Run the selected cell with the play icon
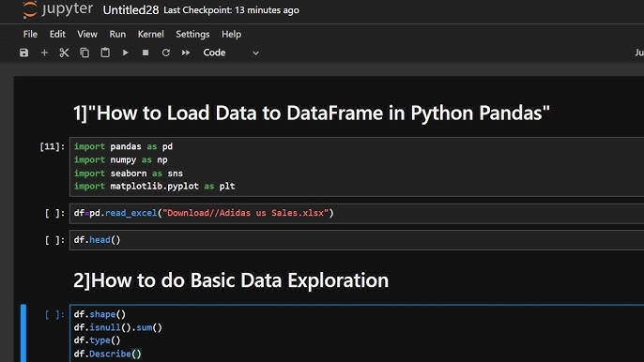Image resolution: width=644 pixels, height=362 pixels. [x=125, y=53]
